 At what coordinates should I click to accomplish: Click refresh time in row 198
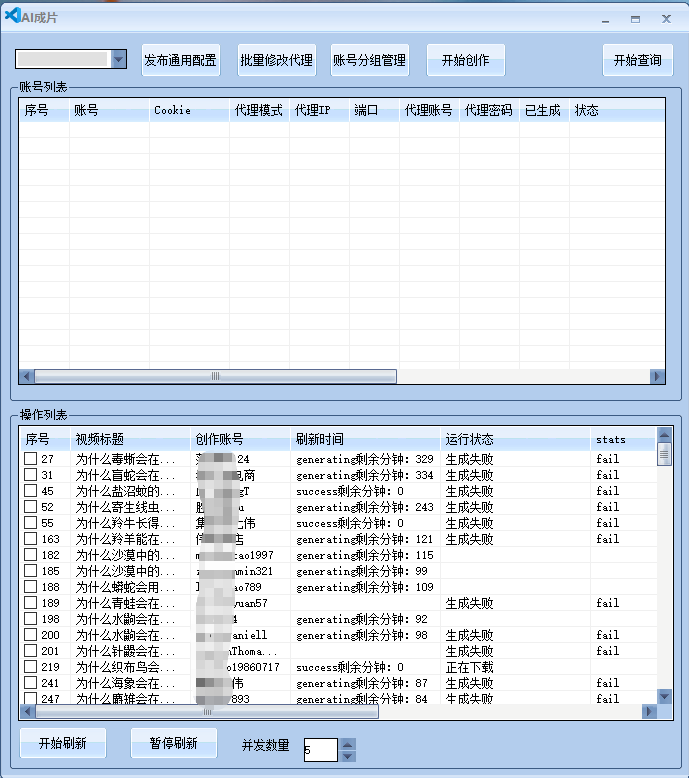tap(362, 619)
